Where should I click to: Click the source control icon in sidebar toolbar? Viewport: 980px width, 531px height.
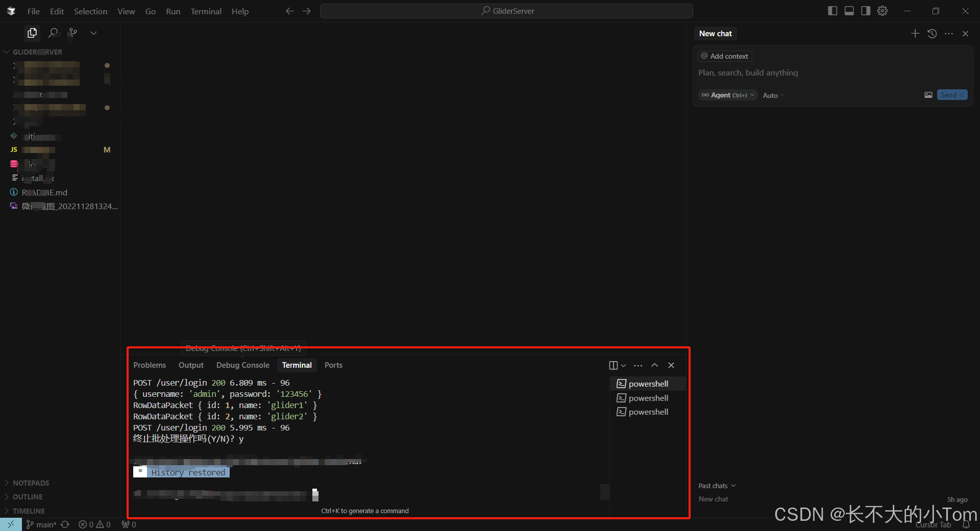pos(72,33)
